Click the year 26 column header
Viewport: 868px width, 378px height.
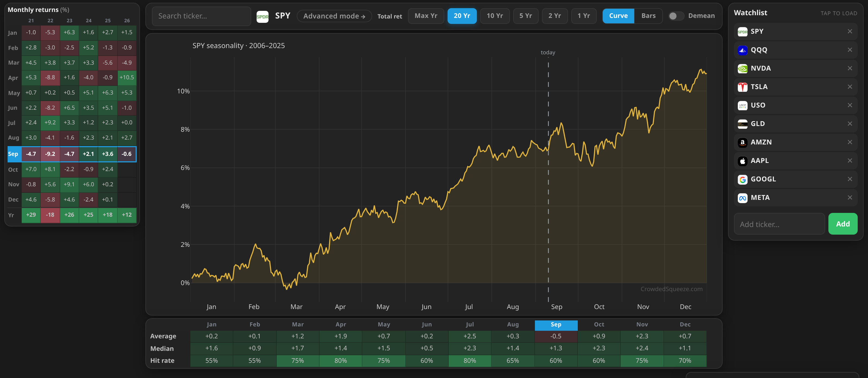click(127, 21)
